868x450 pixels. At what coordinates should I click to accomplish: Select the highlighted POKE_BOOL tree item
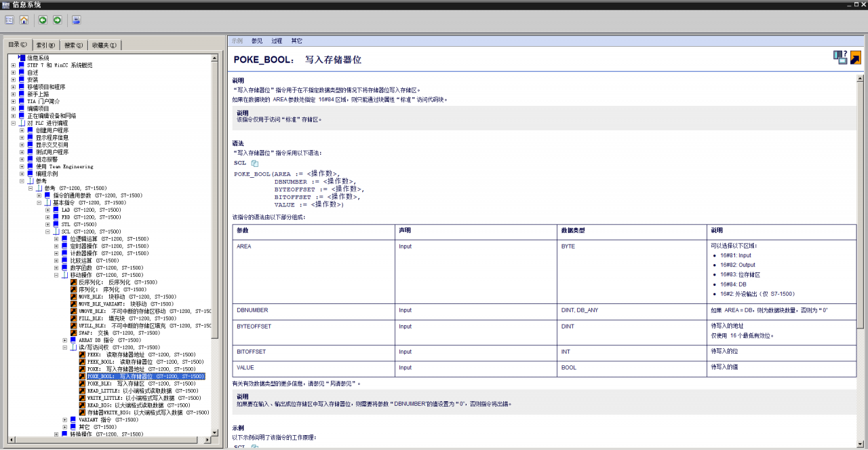(x=146, y=376)
